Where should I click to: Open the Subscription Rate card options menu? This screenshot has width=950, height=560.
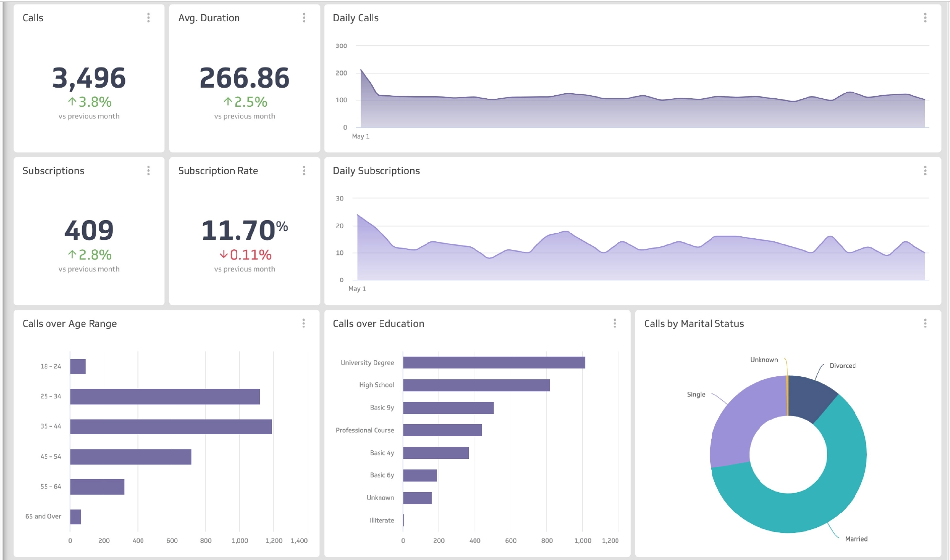[304, 171]
